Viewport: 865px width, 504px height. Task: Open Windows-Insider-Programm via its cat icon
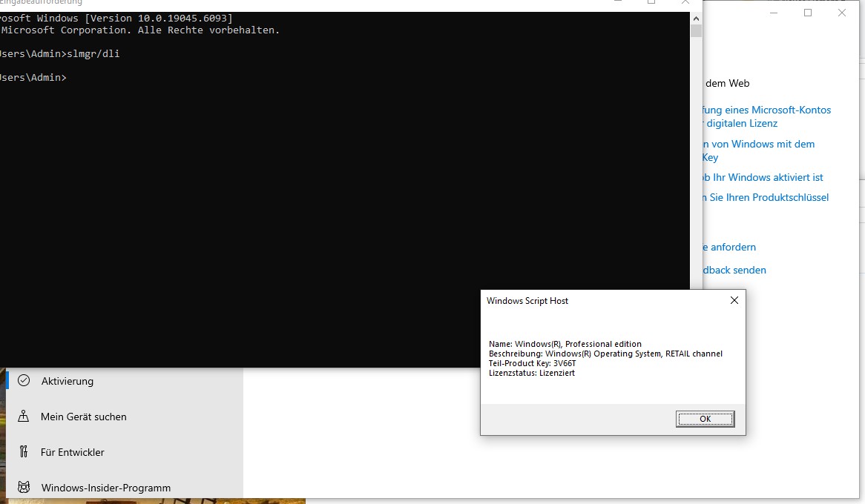point(24,488)
